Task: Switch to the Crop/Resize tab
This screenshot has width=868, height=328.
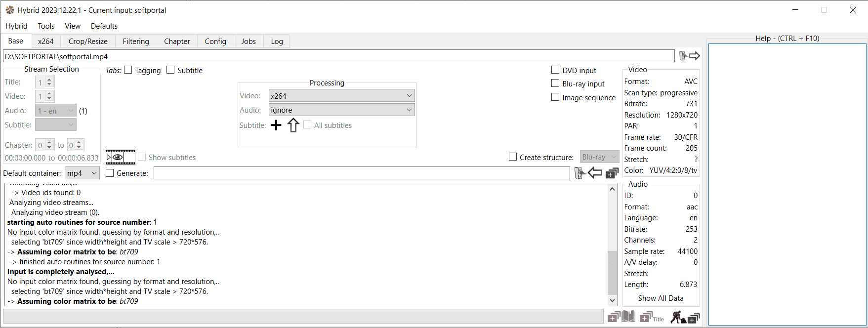Action: 88,41
